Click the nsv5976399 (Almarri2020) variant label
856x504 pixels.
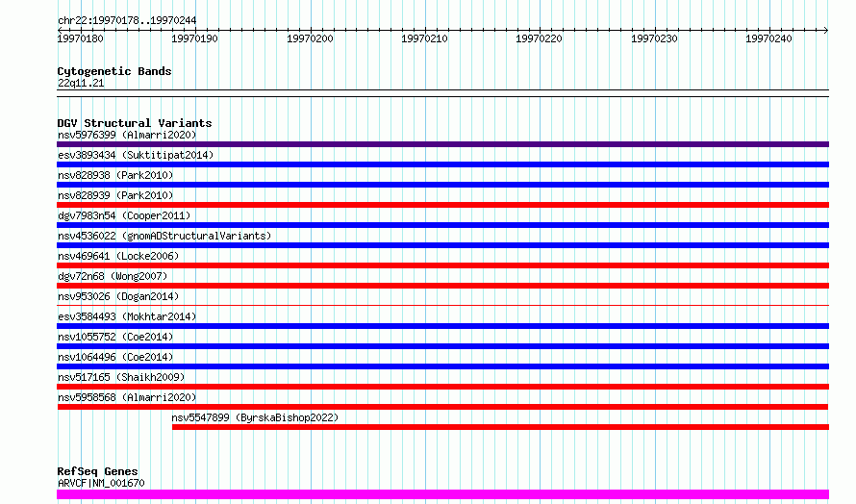pyautogui.click(x=127, y=135)
